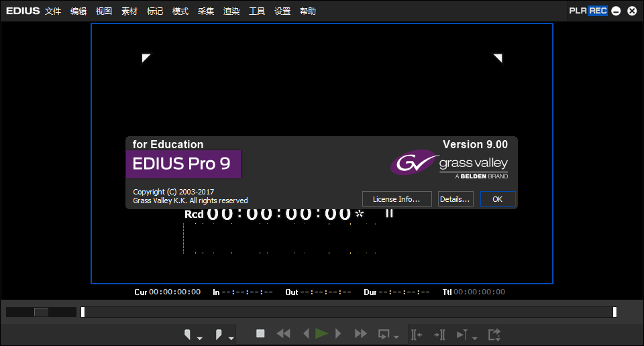Click the Cur timecode field
644x346 pixels.
click(168, 292)
